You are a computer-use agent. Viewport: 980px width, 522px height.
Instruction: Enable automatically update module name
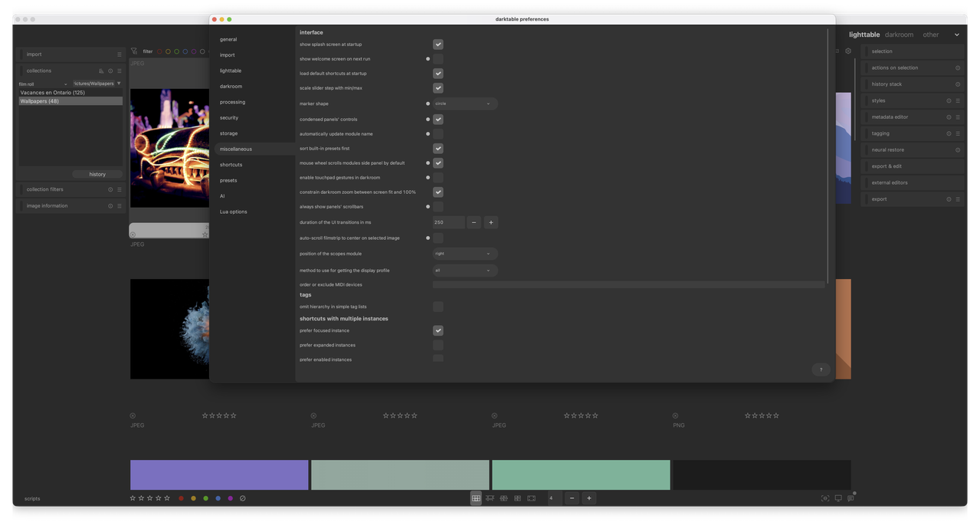438,134
